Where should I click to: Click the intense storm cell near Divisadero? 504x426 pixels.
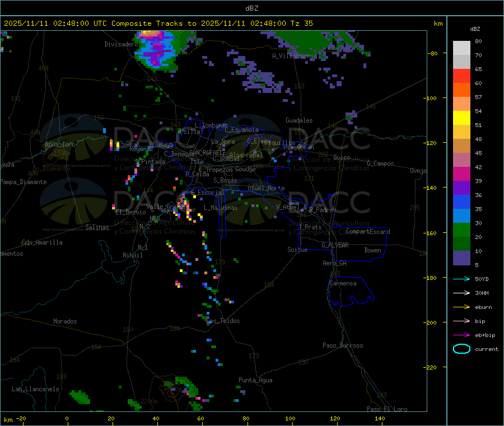tap(156, 50)
